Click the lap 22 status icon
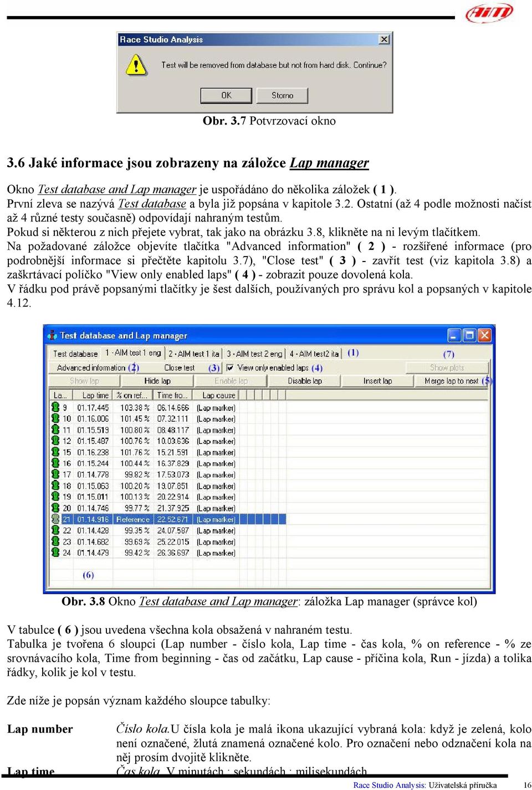Image resolution: width=532 pixels, height=790 pixels. [55, 530]
